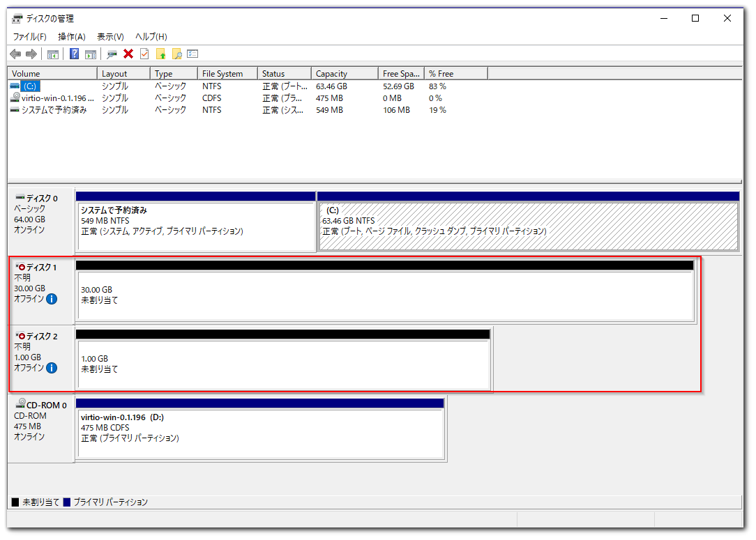Viewport: 756px width, 540px height.
Task: Click the info icon for Disk 2 offline
Action: pos(52,368)
